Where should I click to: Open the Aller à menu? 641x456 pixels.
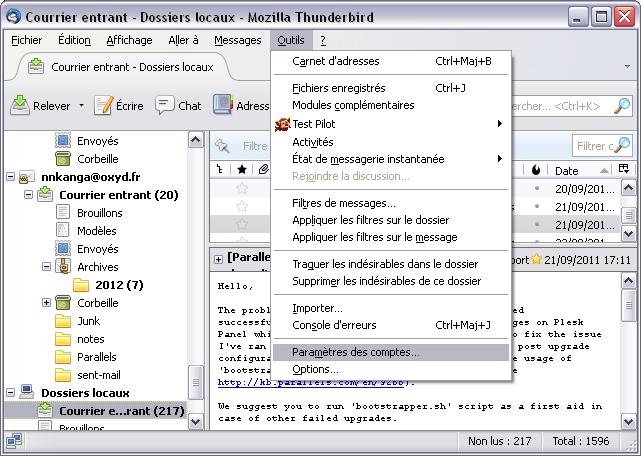[x=183, y=40]
